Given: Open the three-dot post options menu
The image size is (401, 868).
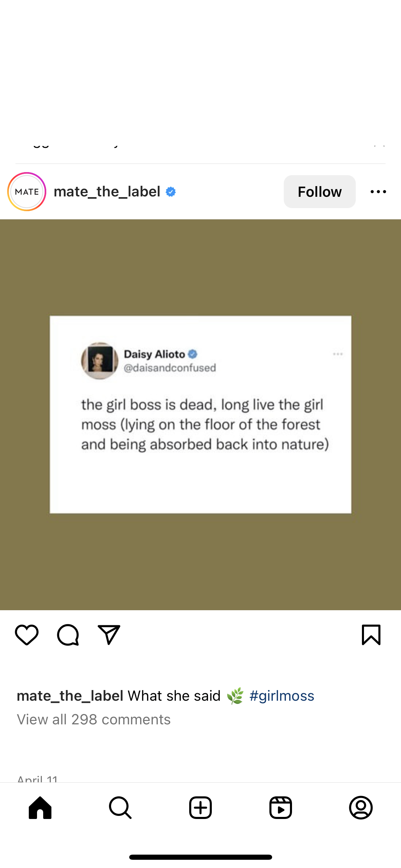Looking at the screenshot, I should pyautogui.click(x=378, y=192).
